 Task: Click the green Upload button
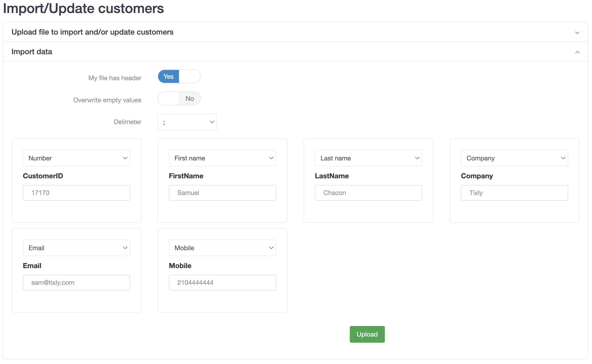[x=367, y=334]
